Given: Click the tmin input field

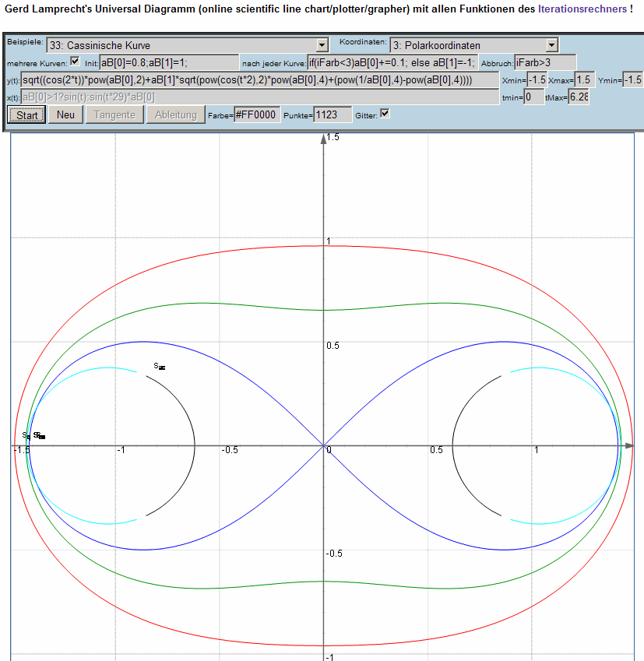Looking at the screenshot, I should [x=534, y=97].
